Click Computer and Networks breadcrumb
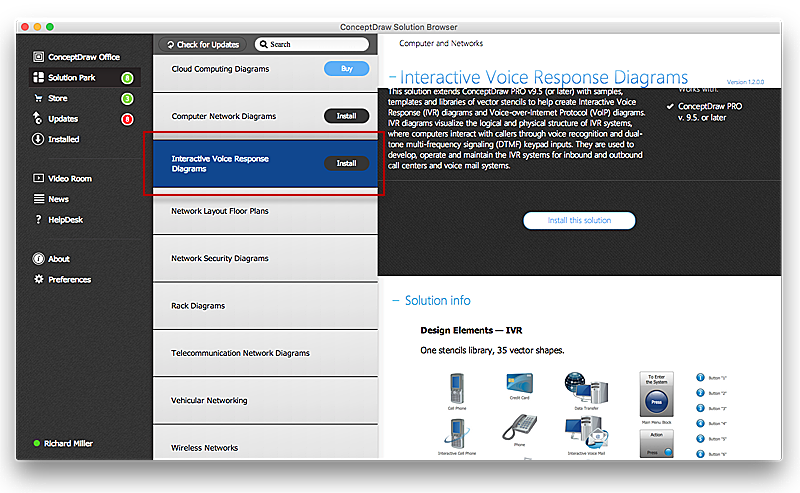 [x=441, y=43]
